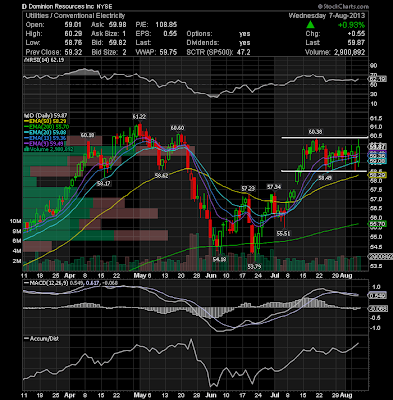Click the 58.62 low price label
393x400 pixels.
click(161, 176)
